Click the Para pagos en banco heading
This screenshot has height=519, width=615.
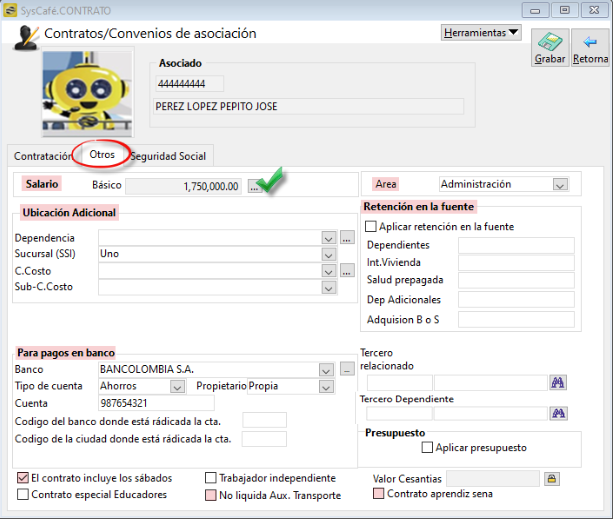point(66,353)
